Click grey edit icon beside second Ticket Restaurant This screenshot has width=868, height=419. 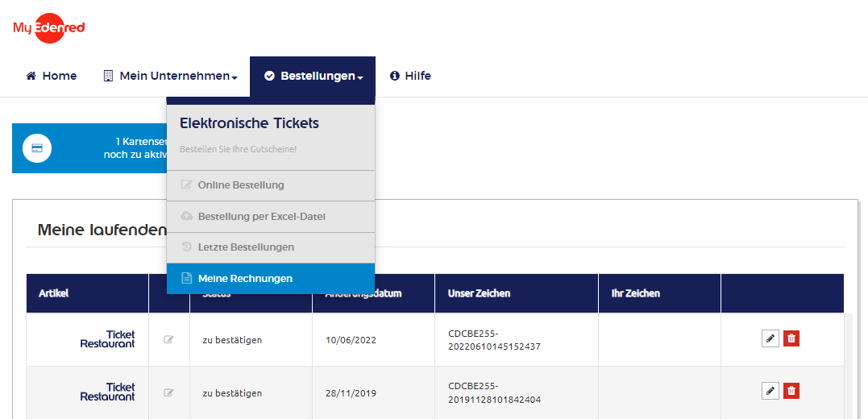(x=168, y=393)
